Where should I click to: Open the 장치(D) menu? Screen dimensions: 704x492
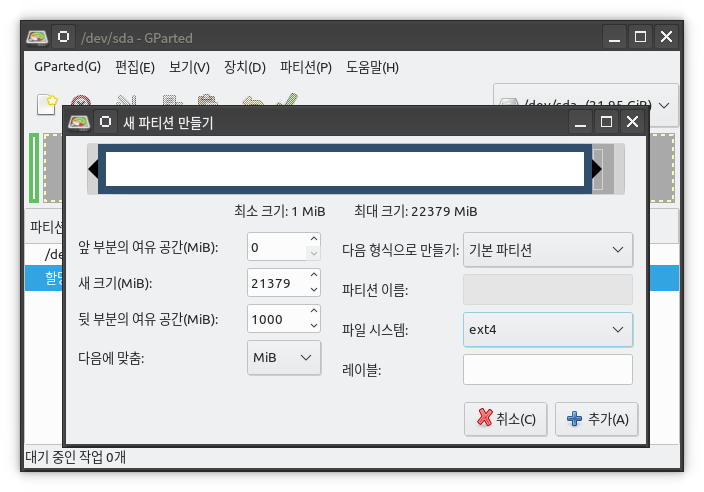tap(245, 67)
